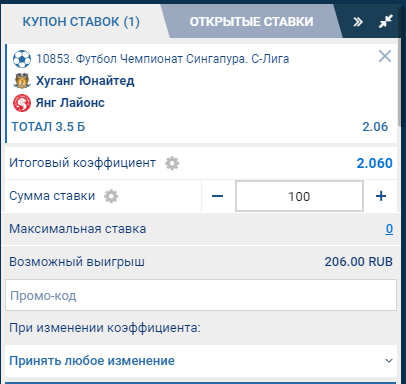The width and height of the screenshot is (406, 384).
Task: Click the Хуганг Юнайтед team name
Action: (85, 81)
